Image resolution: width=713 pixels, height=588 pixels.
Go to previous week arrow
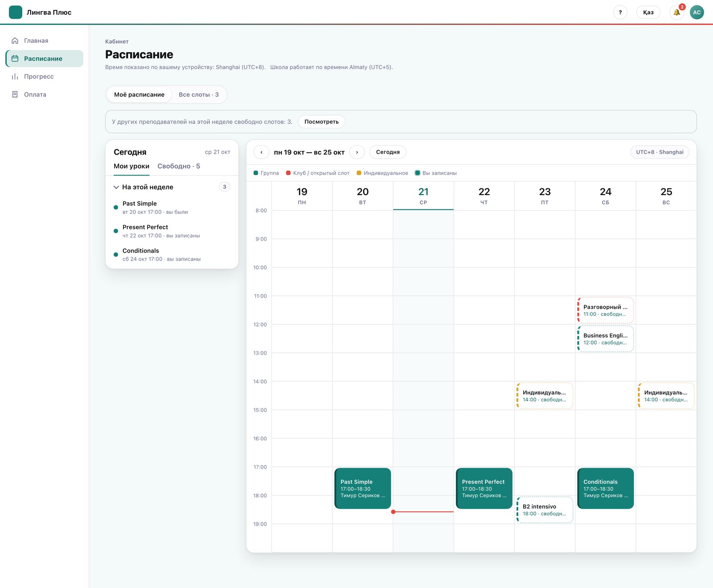pos(262,152)
